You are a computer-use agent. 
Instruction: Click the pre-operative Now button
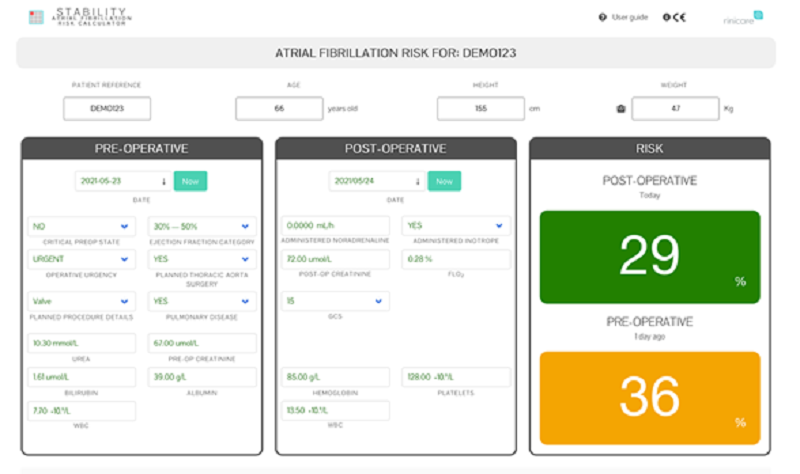(190, 181)
